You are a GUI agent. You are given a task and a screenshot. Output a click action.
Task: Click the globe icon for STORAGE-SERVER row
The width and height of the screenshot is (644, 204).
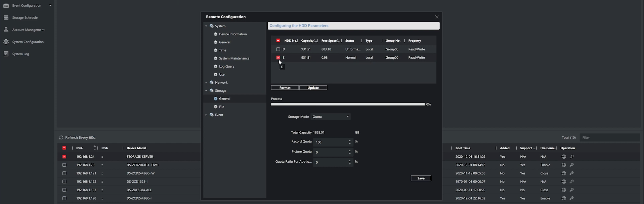point(564,157)
